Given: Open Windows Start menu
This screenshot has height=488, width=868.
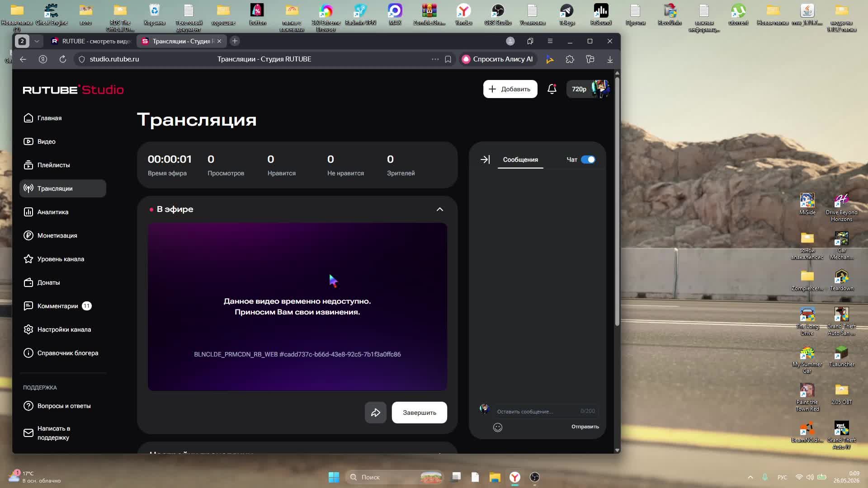Looking at the screenshot, I should (334, 477).
